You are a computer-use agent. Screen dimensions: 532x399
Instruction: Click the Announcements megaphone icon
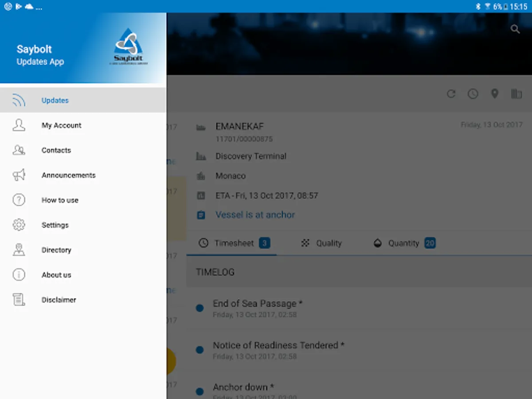19,175
